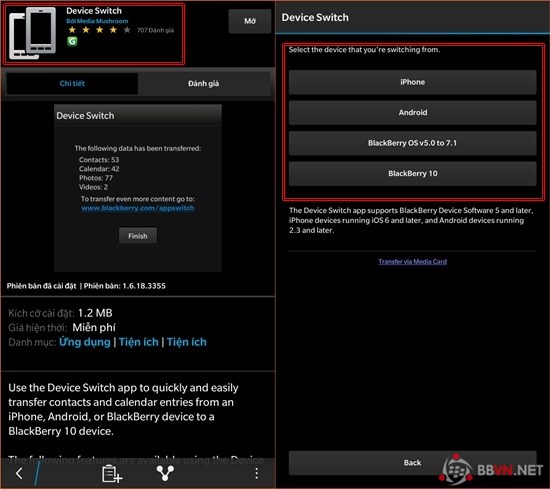This screenshot has height=489, width=550.
Task: Open the first Tiện ích category link
Action: click(139, 342)
